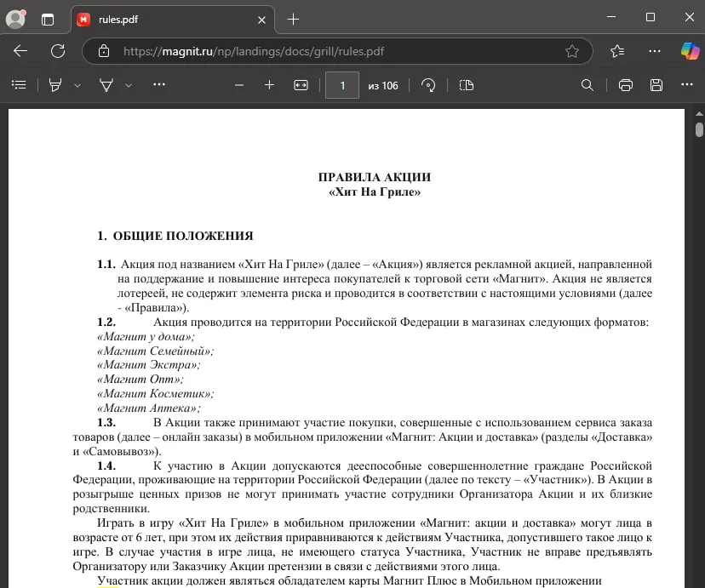Click the clause number 1.2.
This screenshot has width=705, height=588.
coord(106,322)
